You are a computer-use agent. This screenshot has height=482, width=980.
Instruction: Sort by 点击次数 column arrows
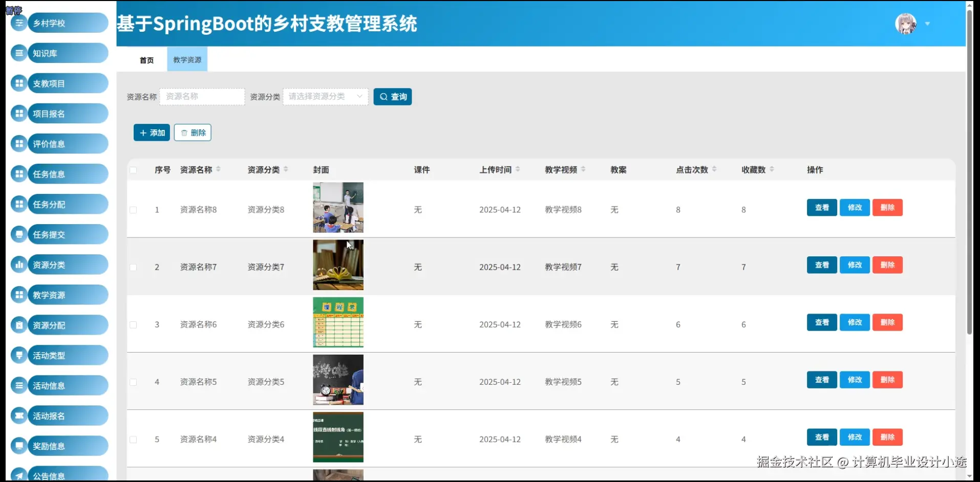pyautogui.click(x=714, y=169)
